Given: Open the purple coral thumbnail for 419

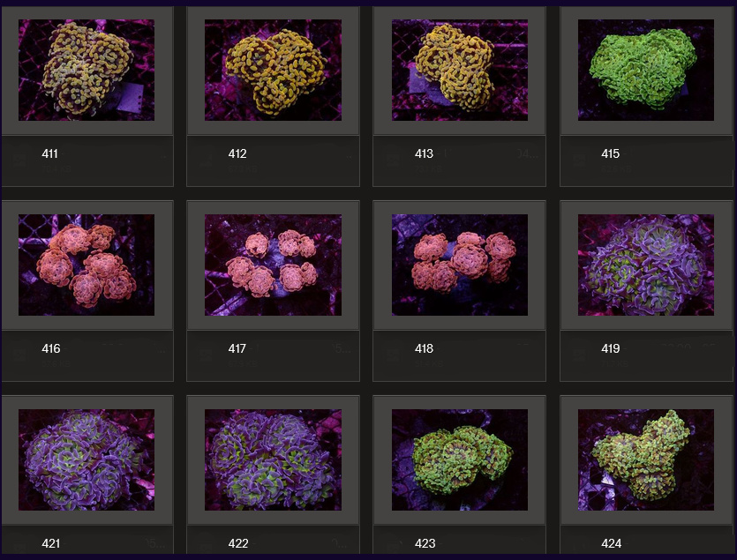Looking at the screenshot, I should [646, 265].
